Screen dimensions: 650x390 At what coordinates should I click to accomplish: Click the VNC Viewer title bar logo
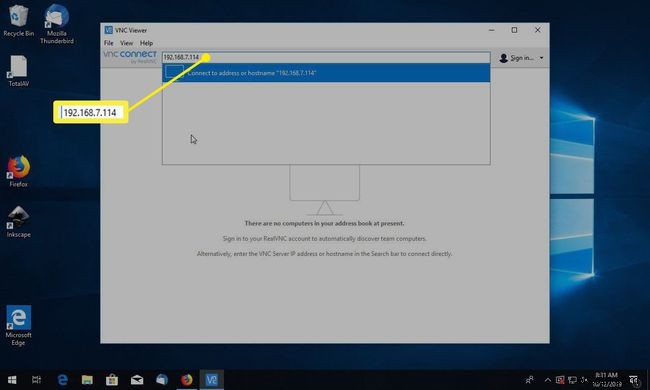coord(109,30)
